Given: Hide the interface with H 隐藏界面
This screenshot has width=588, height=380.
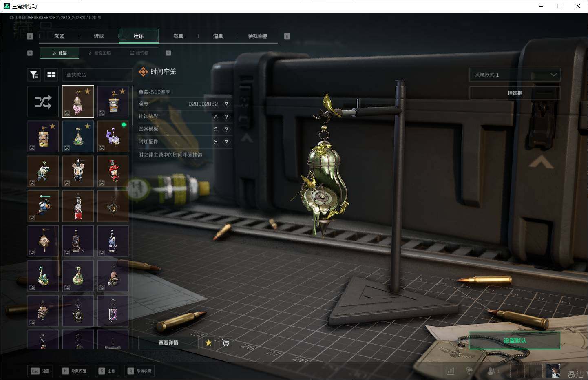Looking at the screenshot, I should 74,371.
